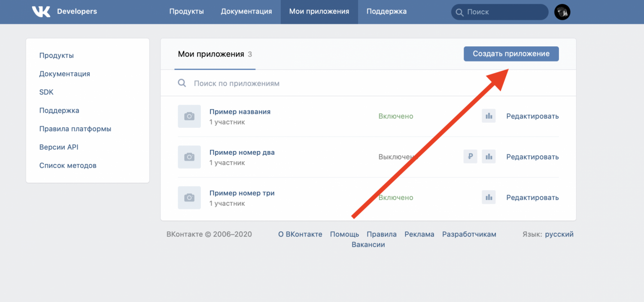Click magnifier icon in applications search
Screen dimensions: 644x302
[x=182, y=83]
